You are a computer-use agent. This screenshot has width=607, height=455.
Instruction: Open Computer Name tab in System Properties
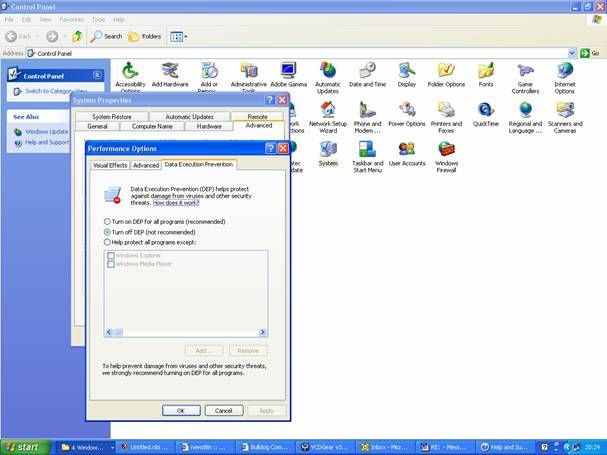tap(152, 126)
